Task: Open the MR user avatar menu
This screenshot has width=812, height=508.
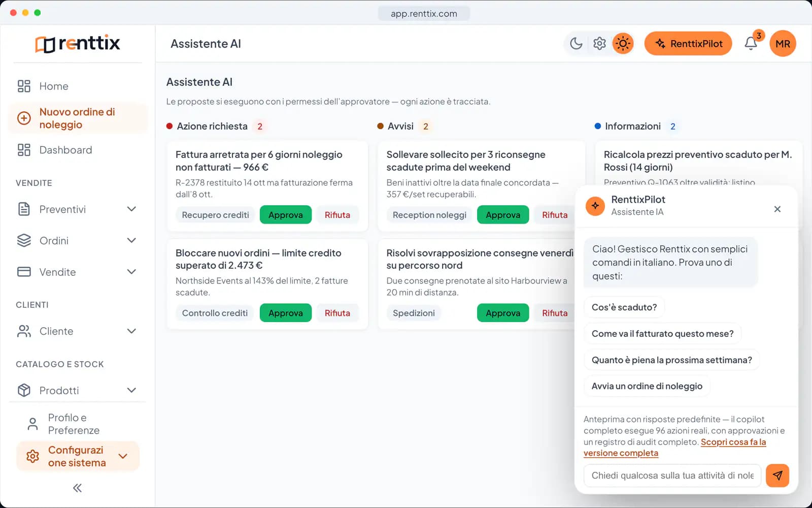Action: coord(783,44)
